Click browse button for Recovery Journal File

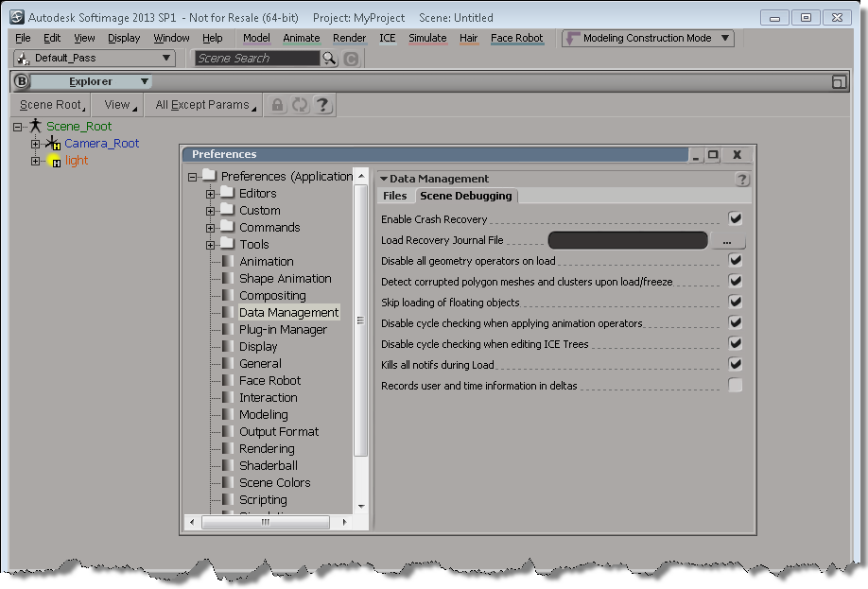click(x=726, y=241)
